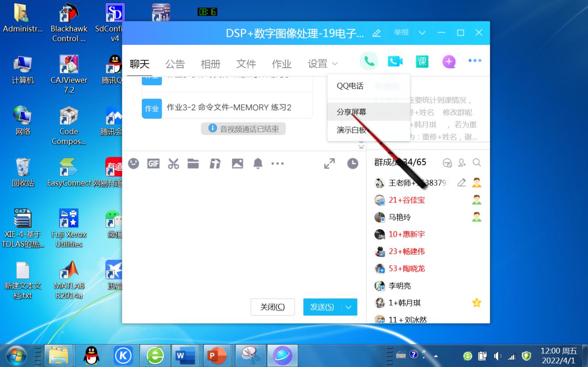This screenshot has width=588, height=367.
Task: Expand the title bar chevron menu
Action: point(422,33)
